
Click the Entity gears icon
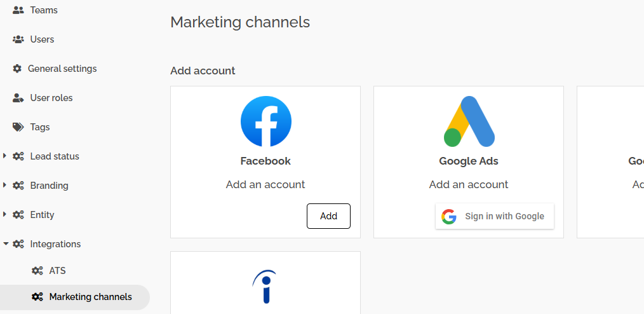point(18,215)
